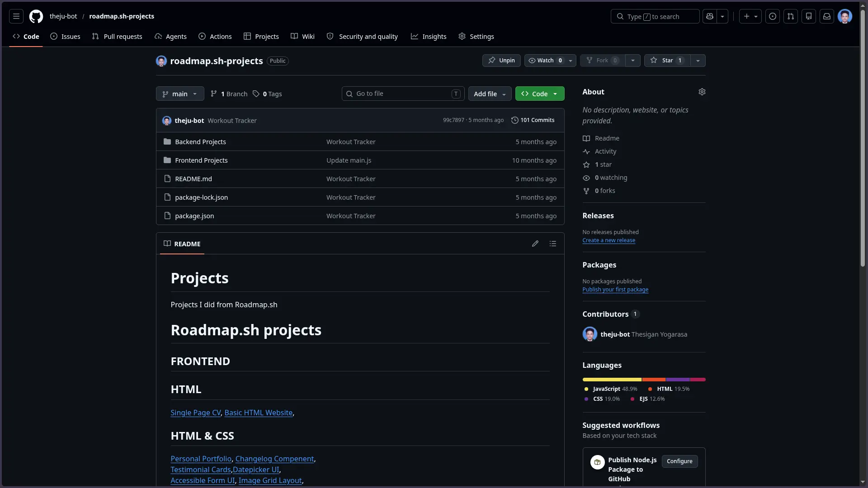Viewport: 868px width, 488px height.
Task: Open the Personal Portfolio link
Action: [201, 459]
